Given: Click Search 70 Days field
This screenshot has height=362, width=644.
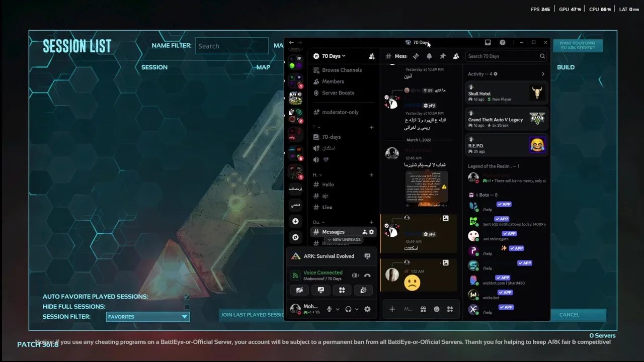Looking at the screenshot, I should click(506, 56).
